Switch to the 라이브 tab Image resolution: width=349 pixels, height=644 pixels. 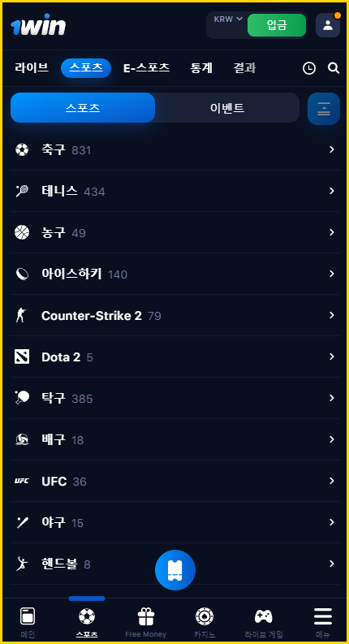point(32,67)
